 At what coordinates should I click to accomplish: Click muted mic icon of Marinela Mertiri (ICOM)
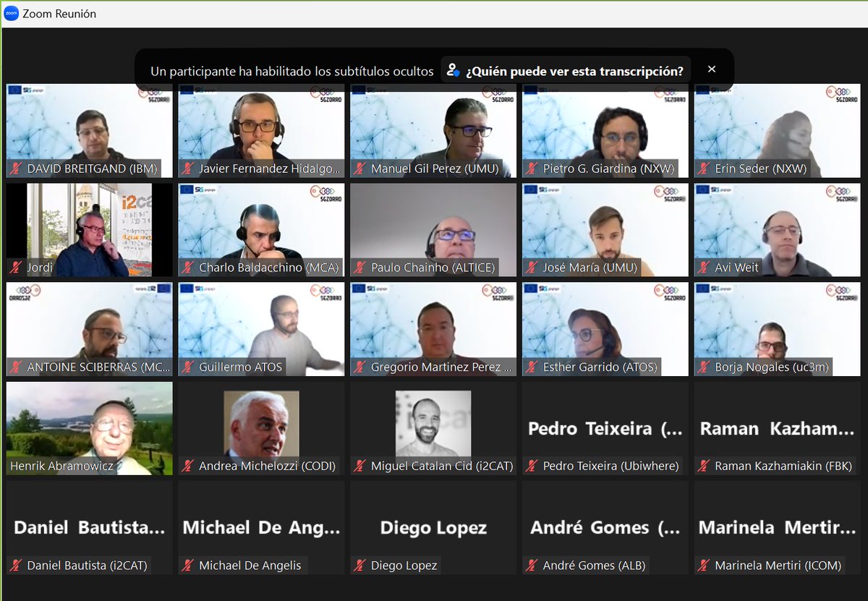705,566
